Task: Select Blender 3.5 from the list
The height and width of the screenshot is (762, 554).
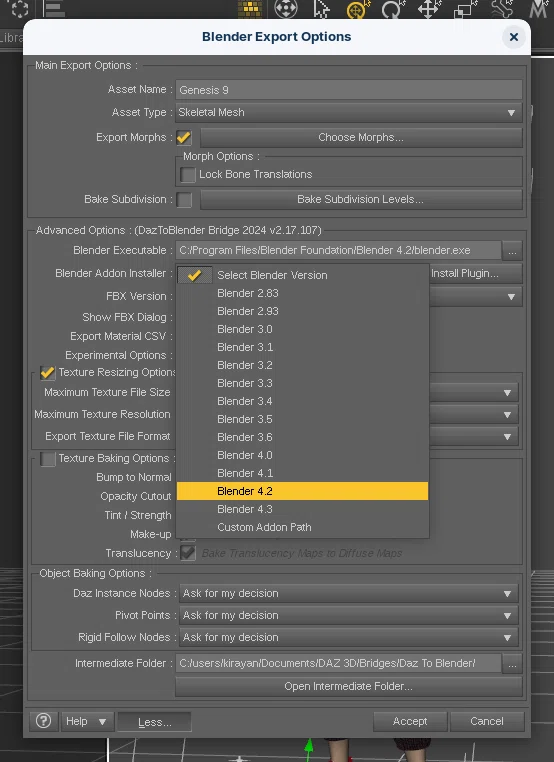Action: (302, 419)
